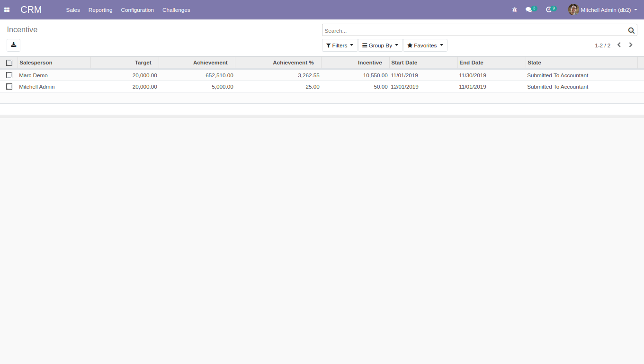644x364 pixels.
Task: Focus the Search input field
Action: [x=475, y=30]
